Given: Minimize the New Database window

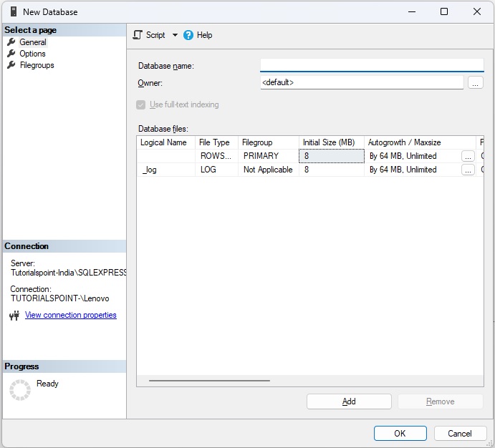Looking at the screenshot, I should click(412, 11).
